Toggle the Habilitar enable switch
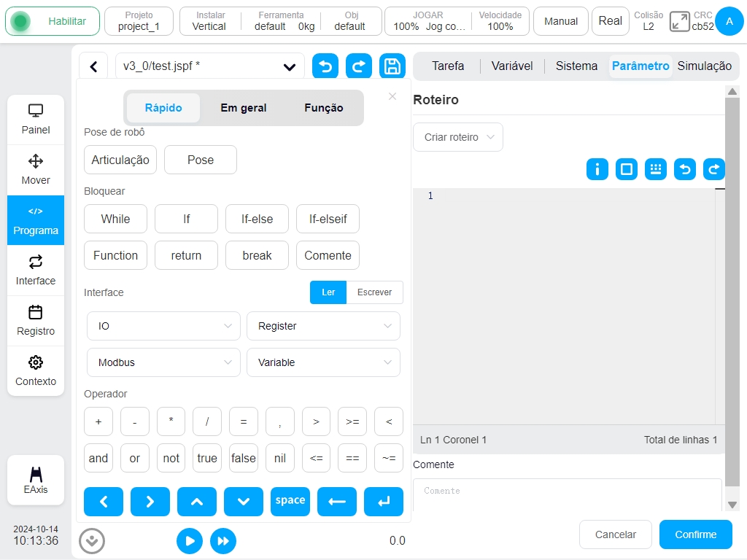747x560 pixels. [53, 21]
